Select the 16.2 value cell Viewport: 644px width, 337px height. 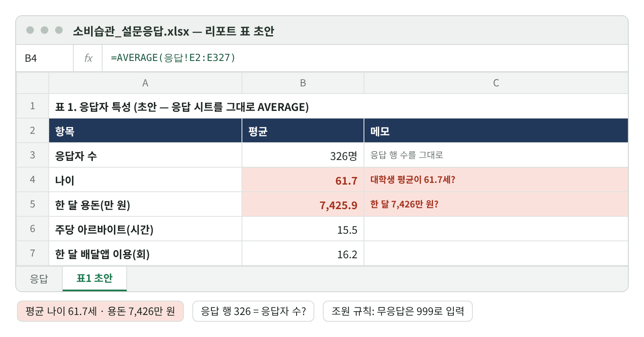coord(303,254)
